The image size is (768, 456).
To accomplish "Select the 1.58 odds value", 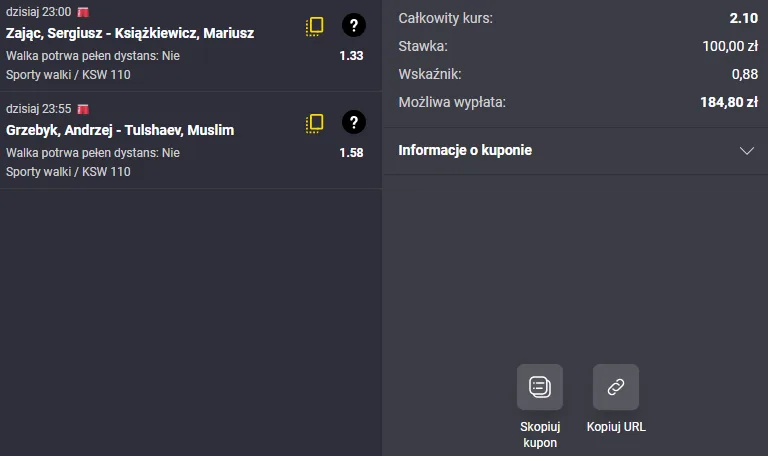I will [x=351, y=153].
